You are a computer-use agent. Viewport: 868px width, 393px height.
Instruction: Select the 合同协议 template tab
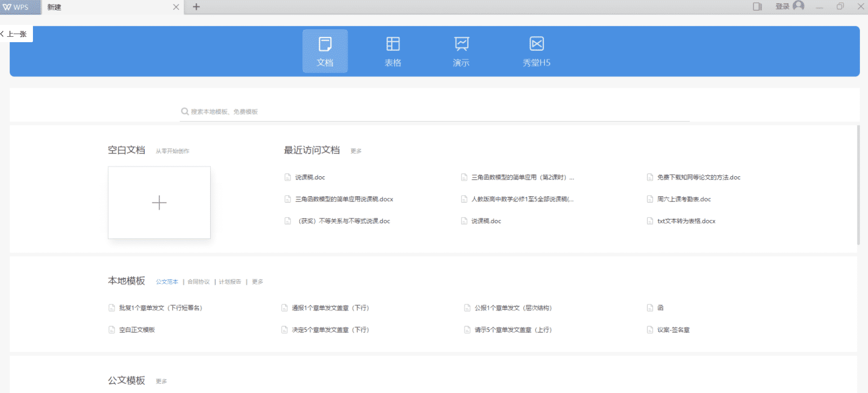pos(199,282)
